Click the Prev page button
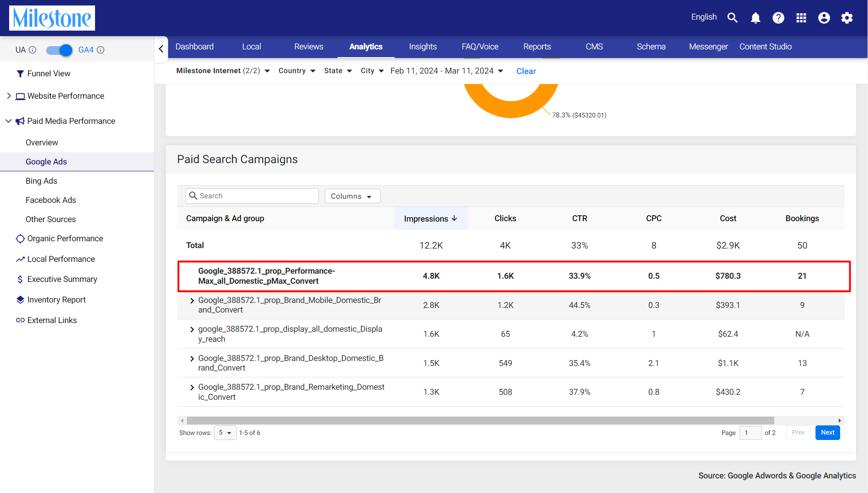The height and width of the screenshot is (493, 868). click(799, 433)
